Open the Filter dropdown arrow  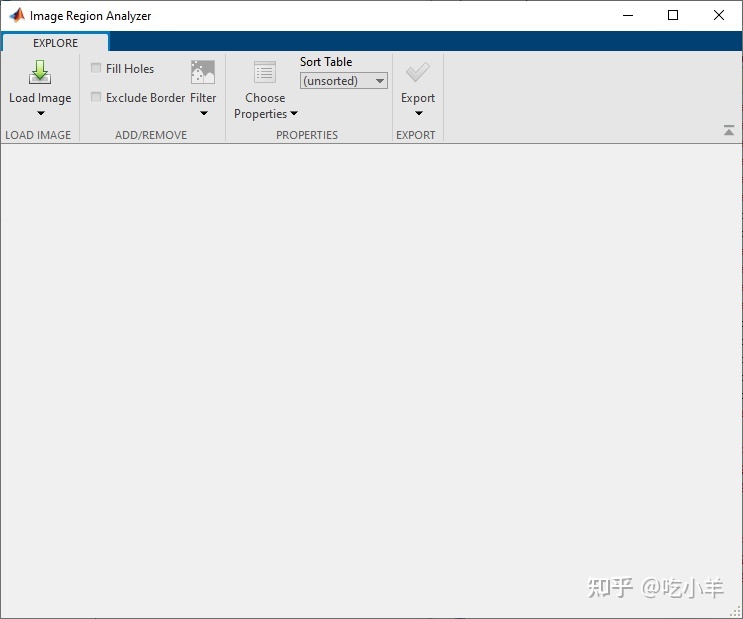point(204,113)
